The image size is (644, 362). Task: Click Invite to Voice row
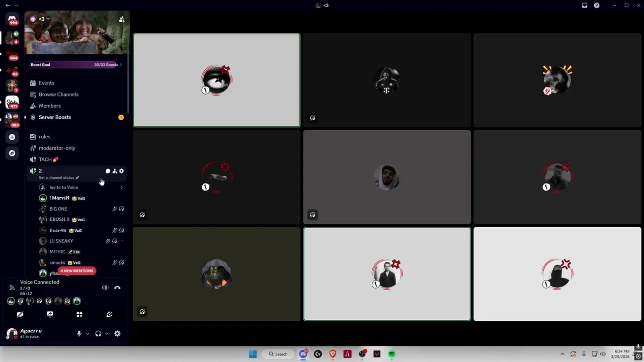[82, 188]
